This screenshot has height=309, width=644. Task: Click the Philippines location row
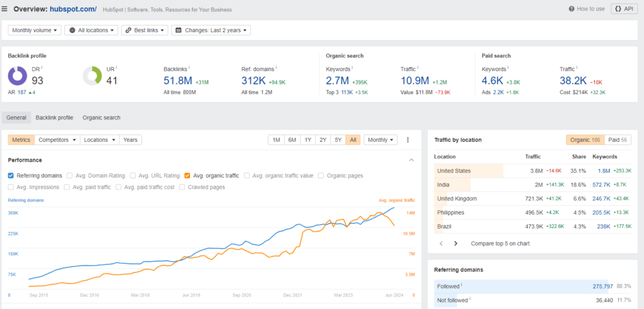533,212
